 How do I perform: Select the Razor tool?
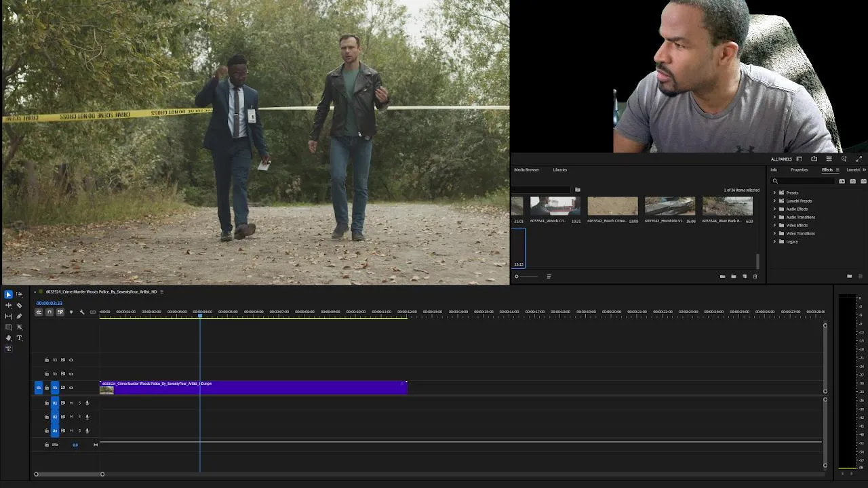19,305
